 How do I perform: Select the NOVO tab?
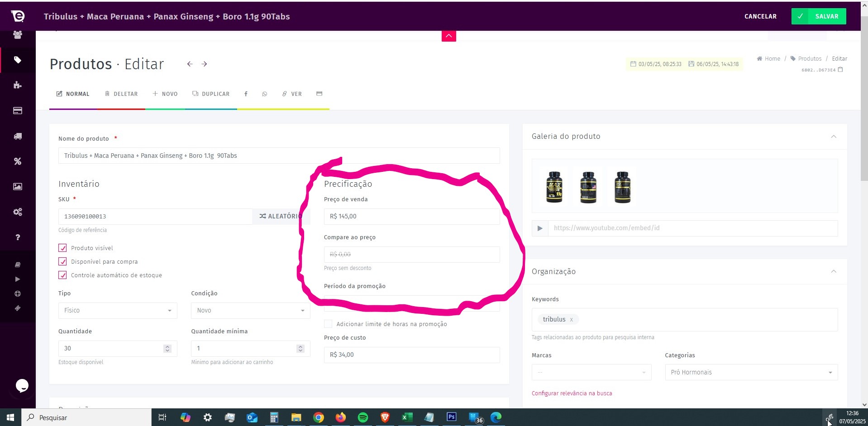(165, 94)
